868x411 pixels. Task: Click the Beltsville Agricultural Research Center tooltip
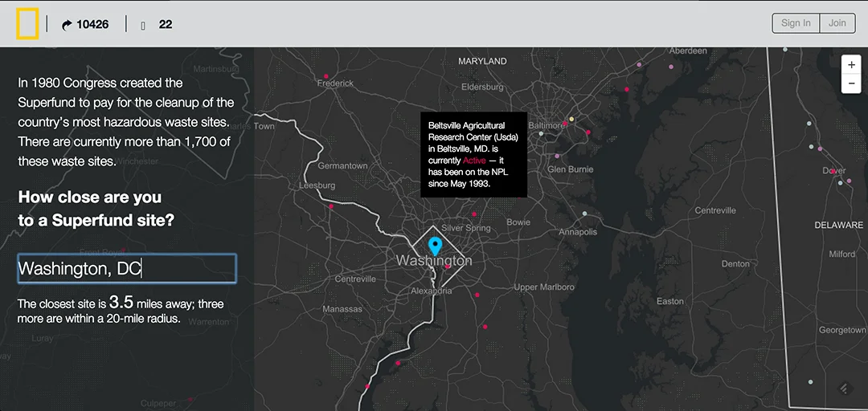point(473,155)
